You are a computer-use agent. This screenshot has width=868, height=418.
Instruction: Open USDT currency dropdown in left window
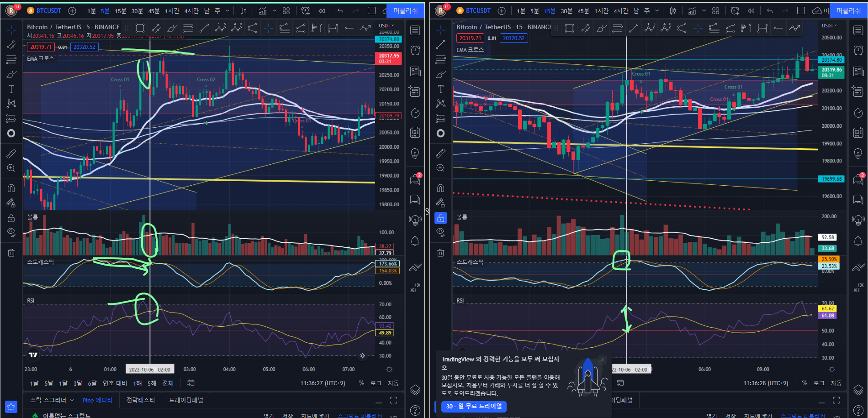pos(386,26)
